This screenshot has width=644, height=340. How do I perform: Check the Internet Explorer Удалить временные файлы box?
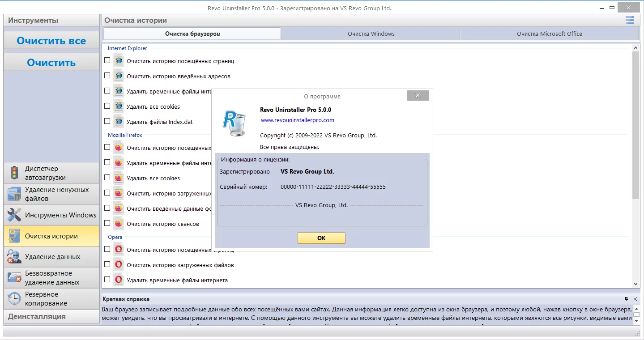107,90
